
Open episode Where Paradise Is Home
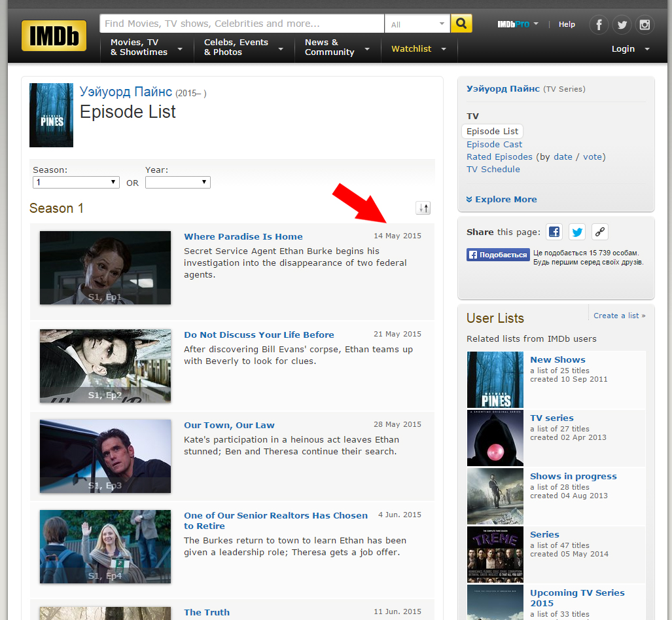pyautogui.click(x=243, y=237)
